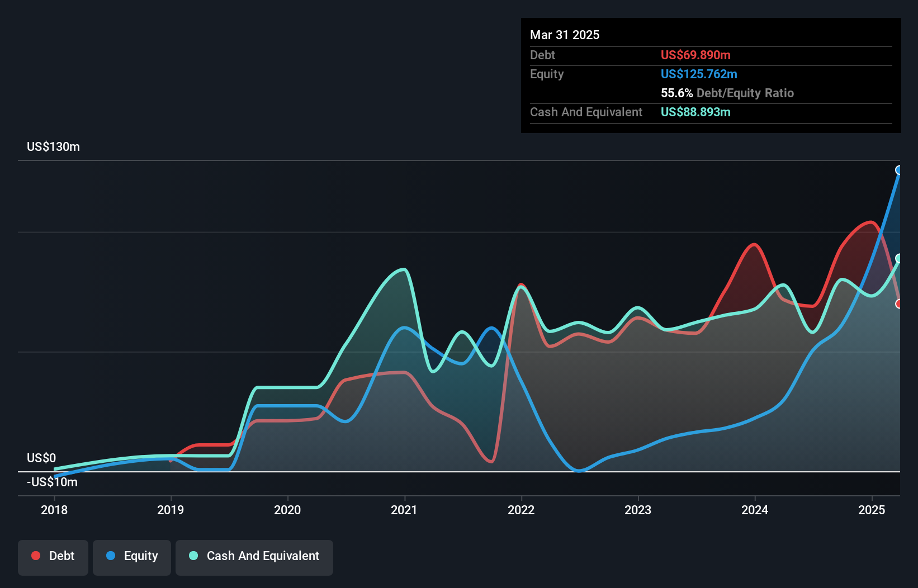Toggle the Cash And Equivalent legend button
This screenshot has width=918, height=588.
254,557
